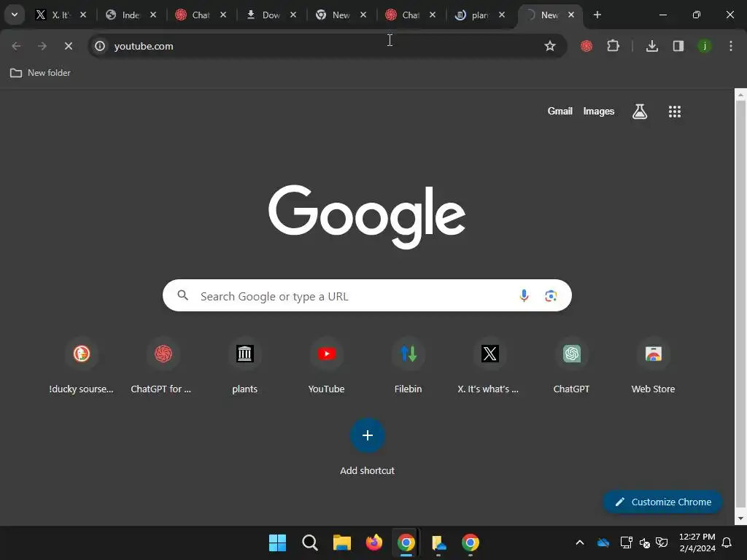747x560 pixels.
Task: Open Firefox from the taskbar
Action: [374, 542]
